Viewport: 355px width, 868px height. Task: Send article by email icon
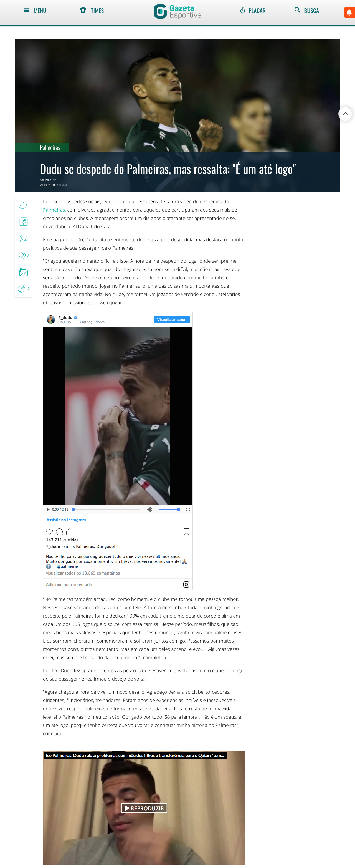(x=23, y=272)
